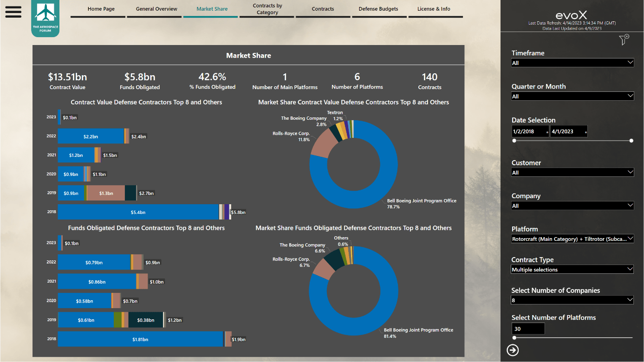This screenshot has width=644, height=362.
Task: Click the Funds Obligated Defense Contractors bar chart title
Action: [x=146, y=228]
